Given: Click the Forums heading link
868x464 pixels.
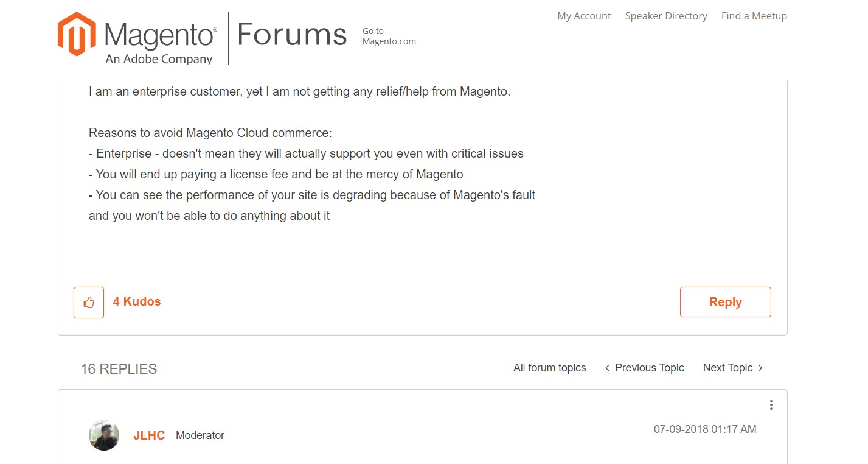Looking at the screenshot, I should click(292, 34).
